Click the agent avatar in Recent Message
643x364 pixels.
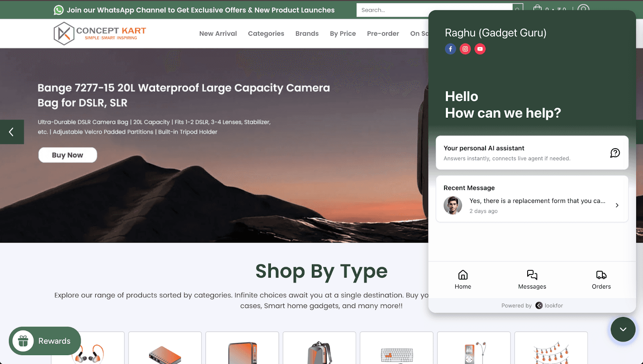coord(453,205)
